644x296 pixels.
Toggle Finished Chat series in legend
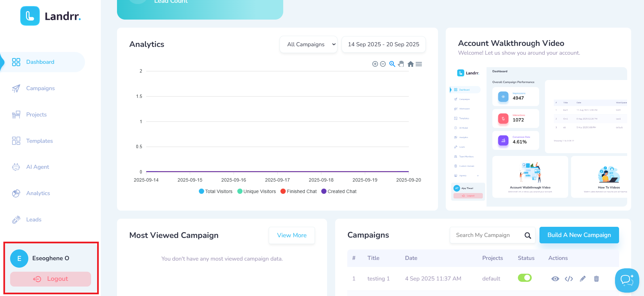[299, 191]
